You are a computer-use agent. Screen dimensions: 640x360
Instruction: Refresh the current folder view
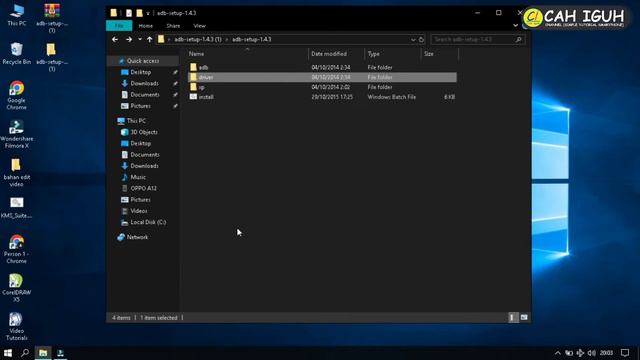[422, 40]
